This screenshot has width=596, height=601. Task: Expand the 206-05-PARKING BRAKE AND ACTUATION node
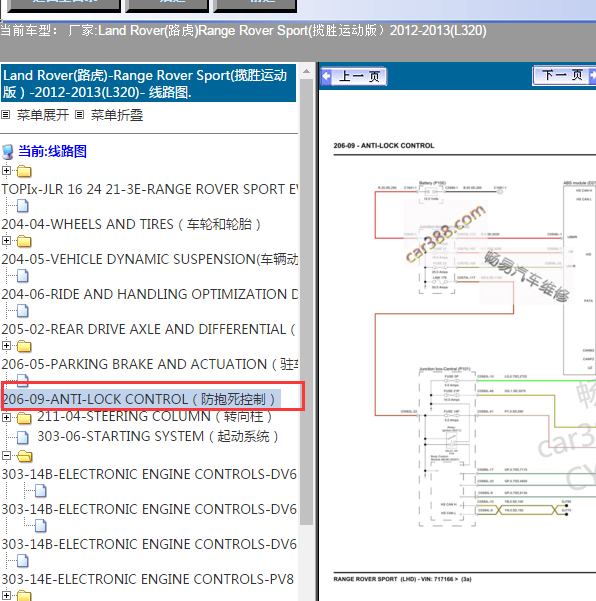pyautogui.click(x=6, y=345)
